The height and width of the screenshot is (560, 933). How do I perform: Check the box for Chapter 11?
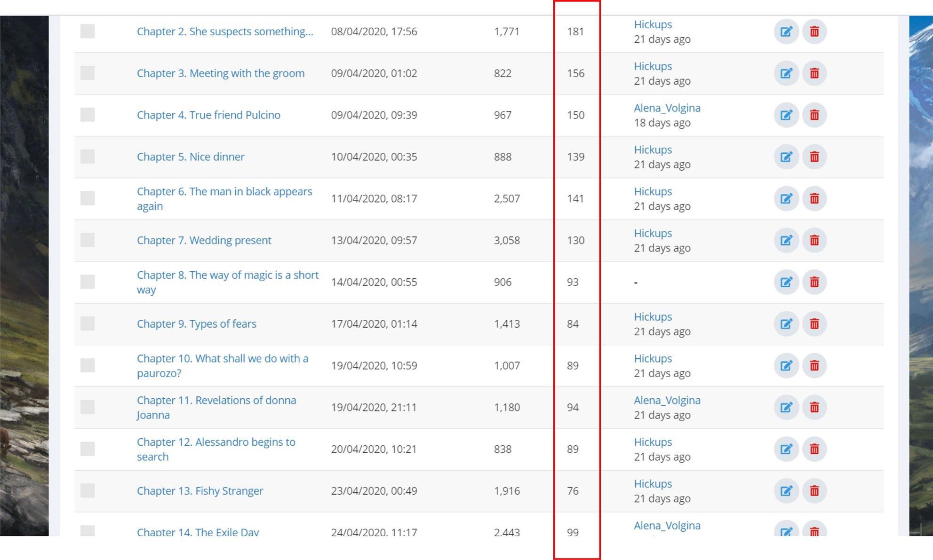[x=88, y=407]
